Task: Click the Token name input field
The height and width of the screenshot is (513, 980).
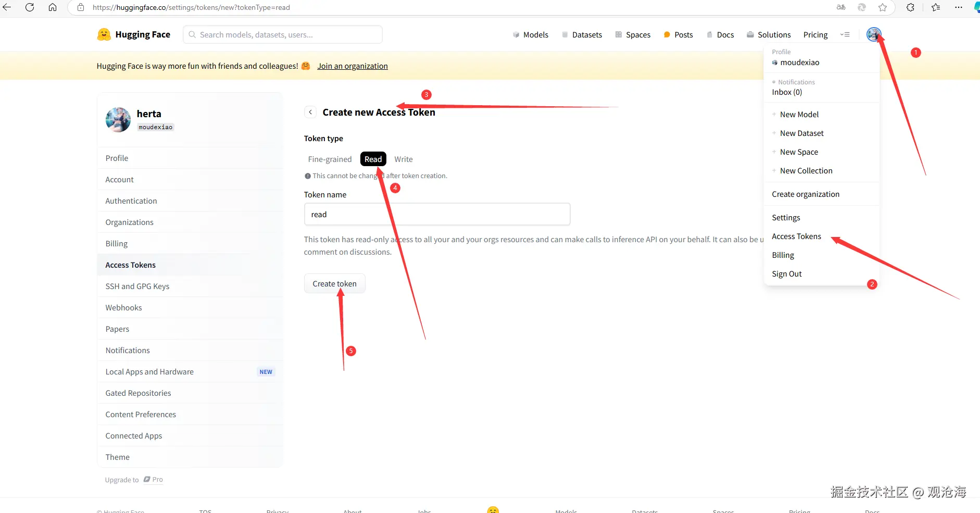Action: (437, 215)
